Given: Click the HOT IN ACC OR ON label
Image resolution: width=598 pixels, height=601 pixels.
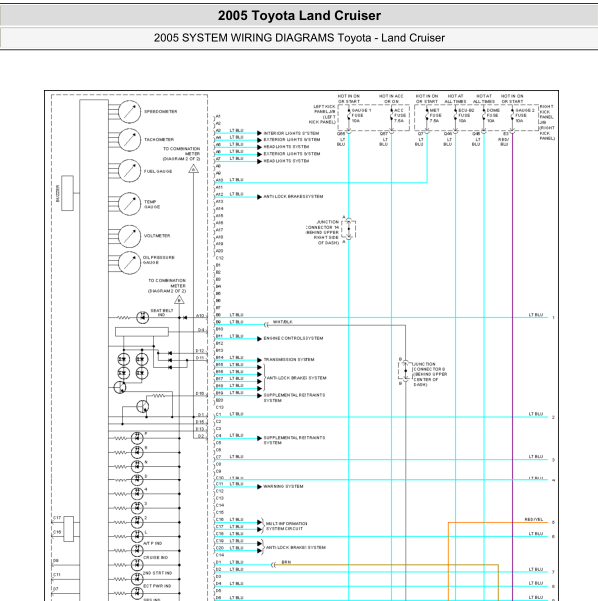Looking at the screenshot, I should point(391,99).
